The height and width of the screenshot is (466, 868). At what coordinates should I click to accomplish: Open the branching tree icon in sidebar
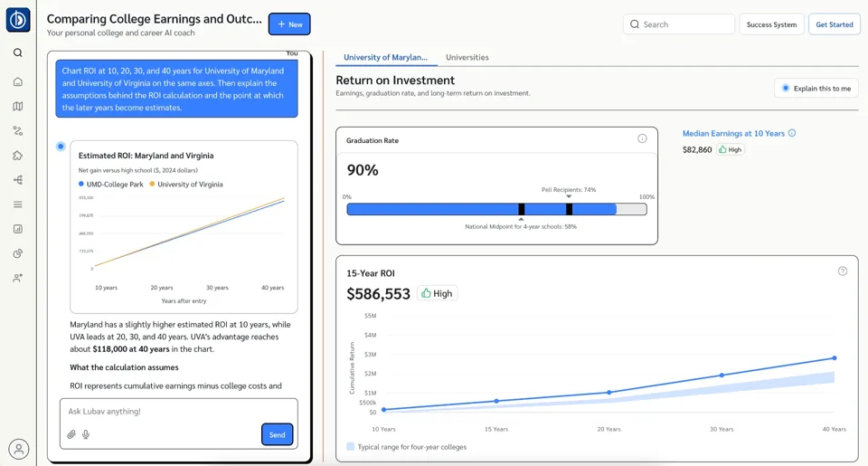[18, 180]
